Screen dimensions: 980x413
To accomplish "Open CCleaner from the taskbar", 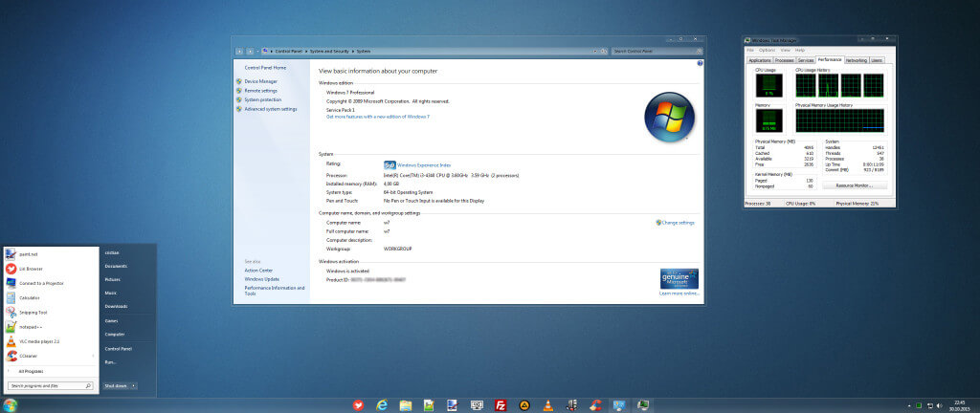I will [x=594, y=405].
